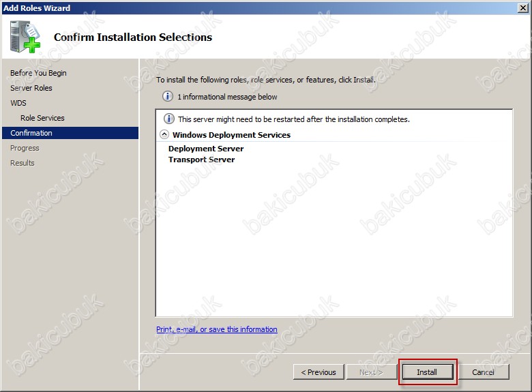This screenshot has width=532, height=392.
Task: Click info icon next to informational message count
Action: (x=168, y=96)
